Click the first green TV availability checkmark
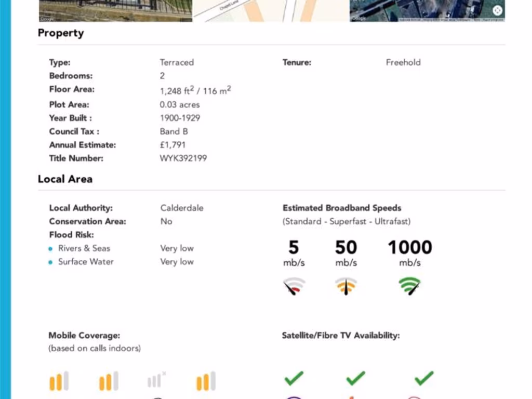The image size is (532, 399). pos(294,378)
